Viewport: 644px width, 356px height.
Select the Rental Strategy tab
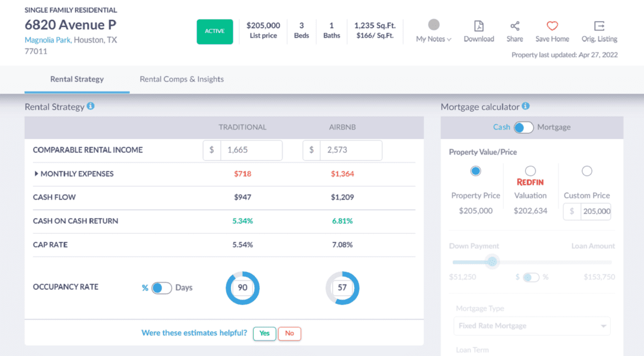coord(77,79)
